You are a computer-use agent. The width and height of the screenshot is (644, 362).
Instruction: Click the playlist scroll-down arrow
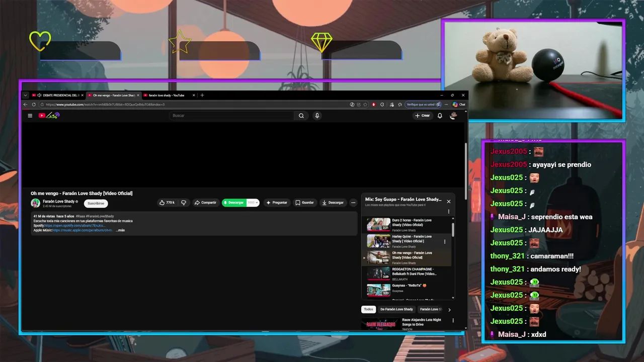point(453,297)
